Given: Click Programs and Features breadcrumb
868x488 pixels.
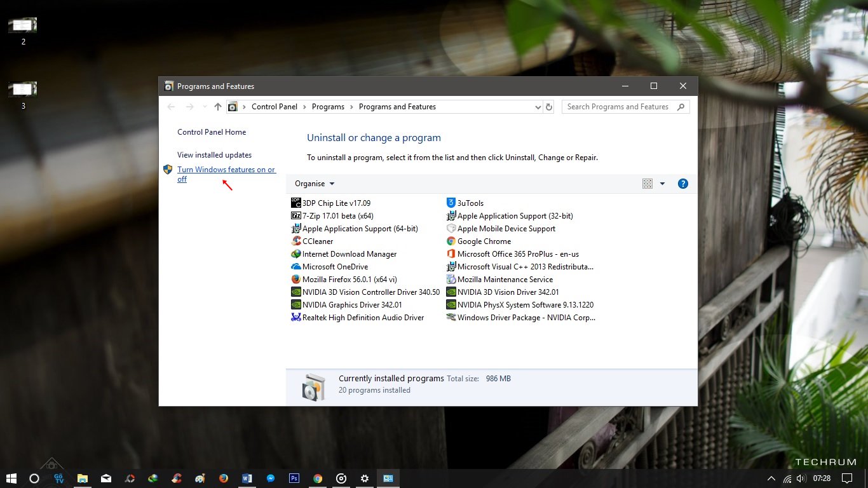Looking at the screenshot, I should (x=397, y=107).
